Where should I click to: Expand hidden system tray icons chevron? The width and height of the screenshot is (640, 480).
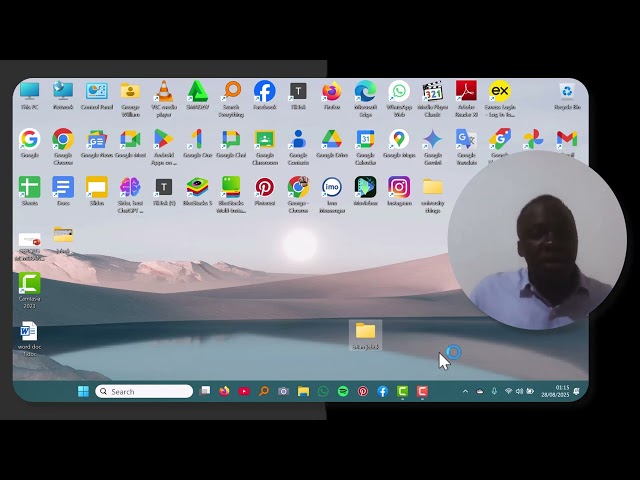coord(465,391)
